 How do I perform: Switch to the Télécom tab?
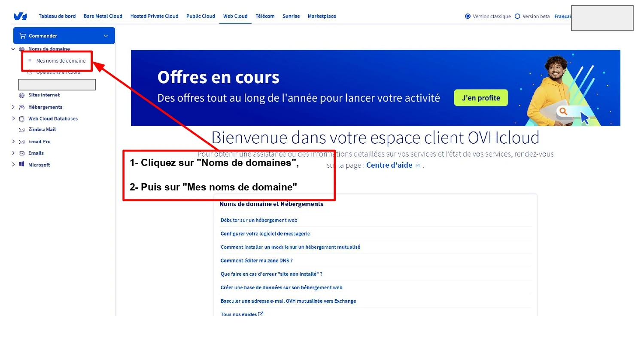coord(265,16)
